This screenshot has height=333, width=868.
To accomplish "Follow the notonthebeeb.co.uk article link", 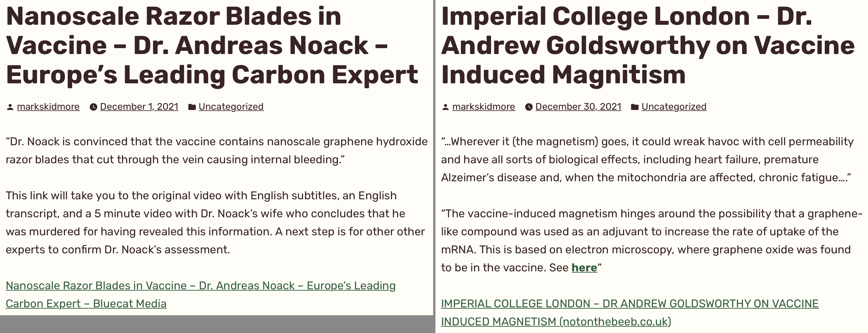I will pyautogui.click(x=629, y=304).
